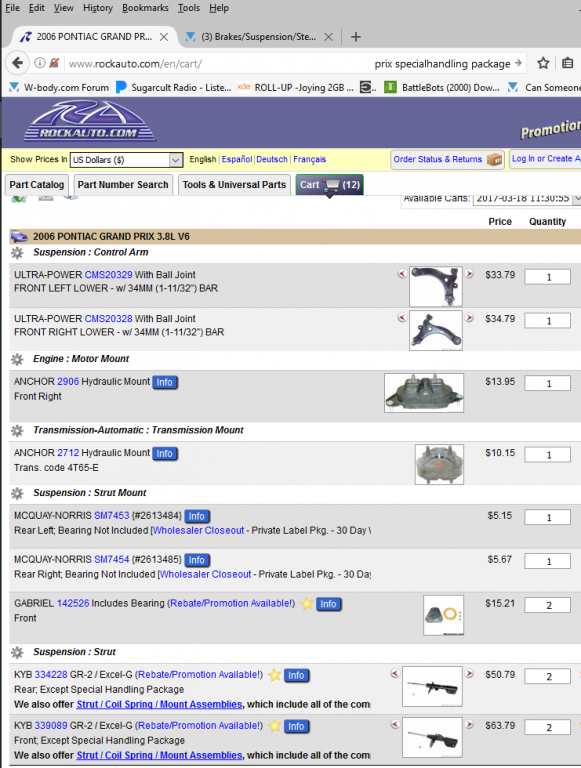Switch language to Deutsch
Viewport: 581px width, 768px height.
[x=272, y=159]
